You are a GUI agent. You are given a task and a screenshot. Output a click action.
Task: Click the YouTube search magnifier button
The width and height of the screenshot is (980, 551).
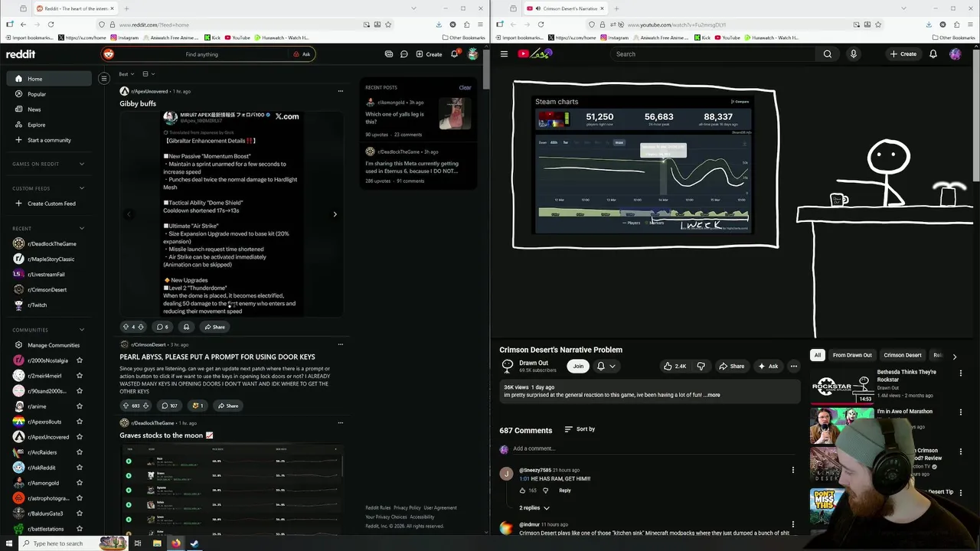pos(828,54)
